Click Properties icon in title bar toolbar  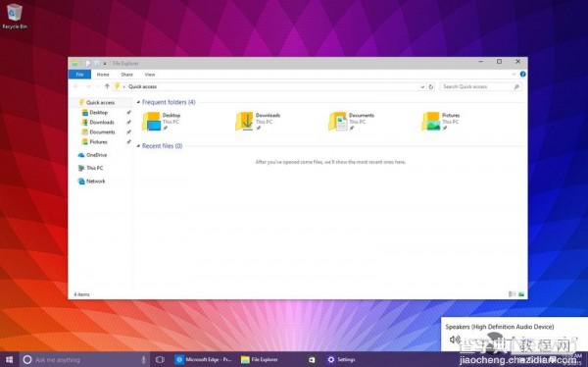(88, 64)
